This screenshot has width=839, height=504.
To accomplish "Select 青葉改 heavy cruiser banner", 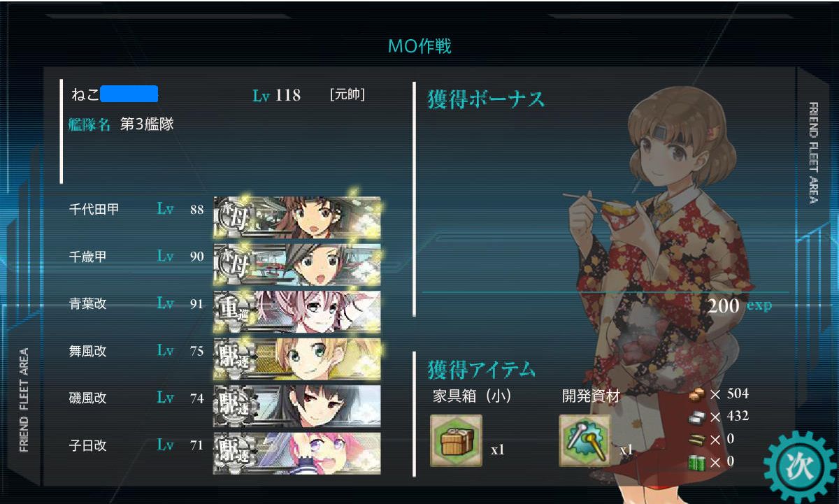I will point(297,303).
